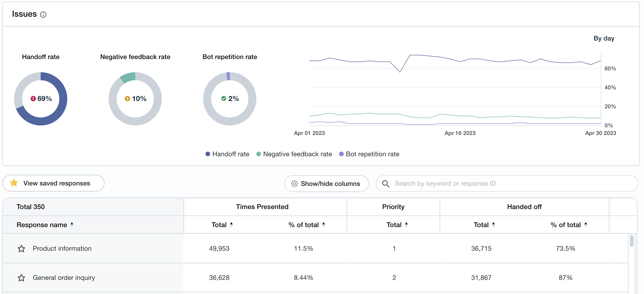Click the yellow star in View saved responses
Viewport: 644px width, 294px height.
point(14,183)
